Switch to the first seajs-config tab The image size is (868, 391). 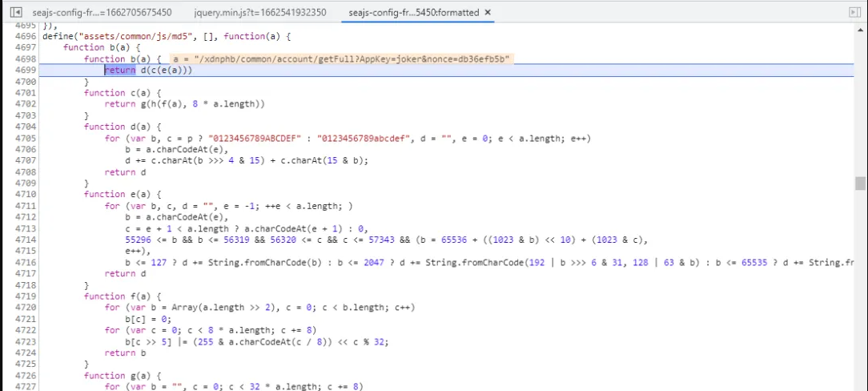(102, 12)
